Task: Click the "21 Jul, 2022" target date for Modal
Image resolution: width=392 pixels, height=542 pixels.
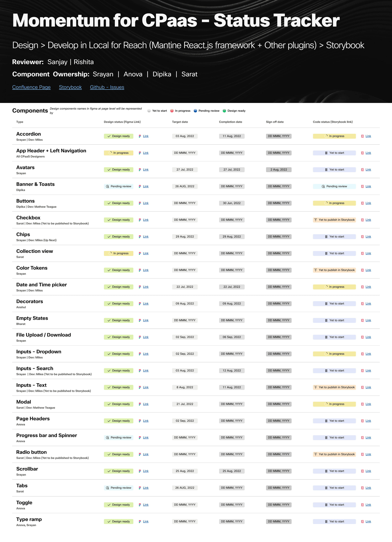Action: tap(185, 404)
